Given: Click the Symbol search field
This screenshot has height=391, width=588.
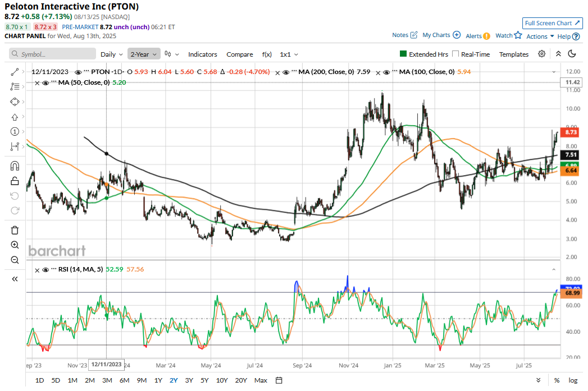Looking at the screenshot, I should point(52,54).
